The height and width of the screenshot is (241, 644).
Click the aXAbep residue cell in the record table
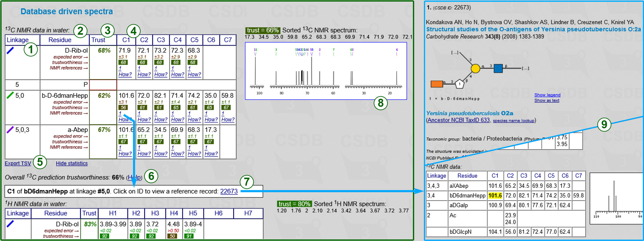[467, 186]
